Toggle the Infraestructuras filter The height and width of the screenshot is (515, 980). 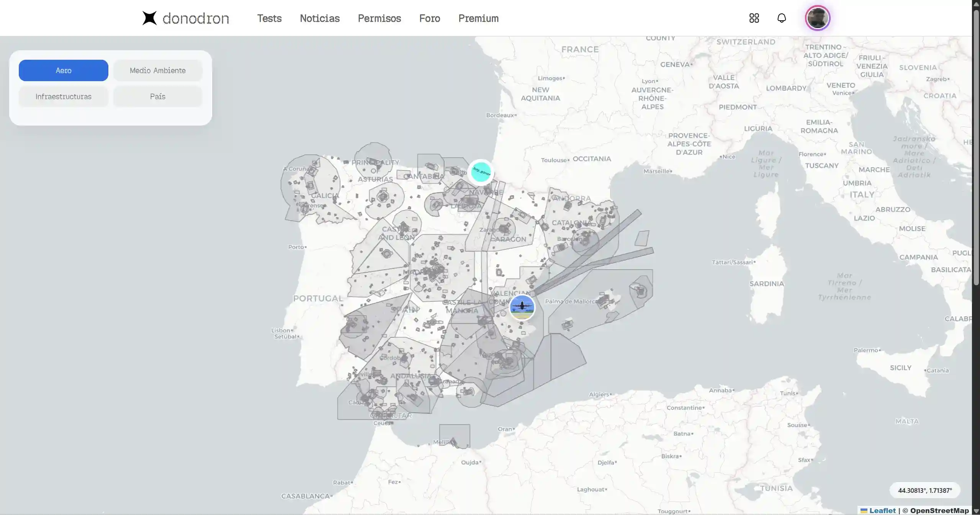[x=63, y=96]
